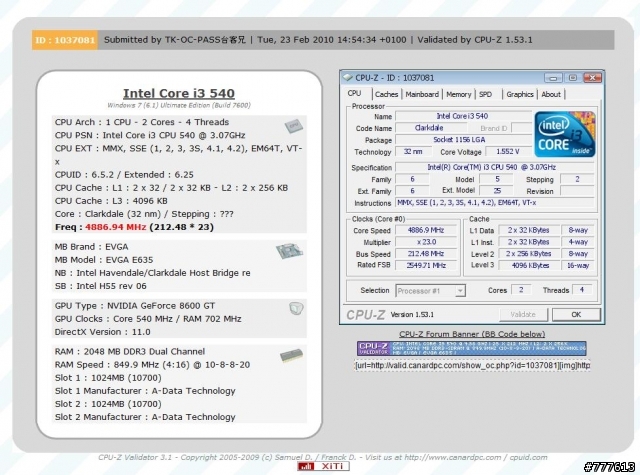This screenshot has width=640, height=475.
Task: Open the CPU tab
Action: coord(354,93)
